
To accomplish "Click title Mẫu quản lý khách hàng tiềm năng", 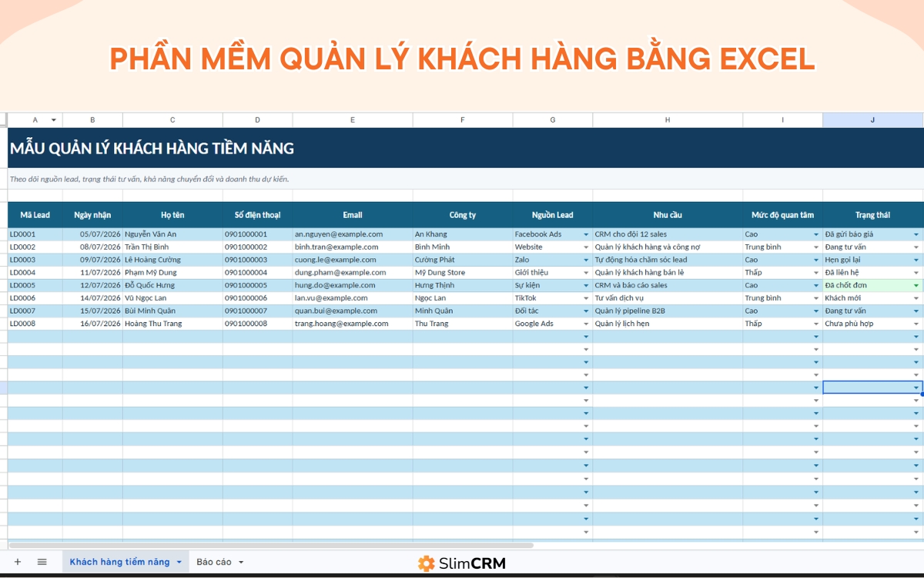I will pos(152,149).
